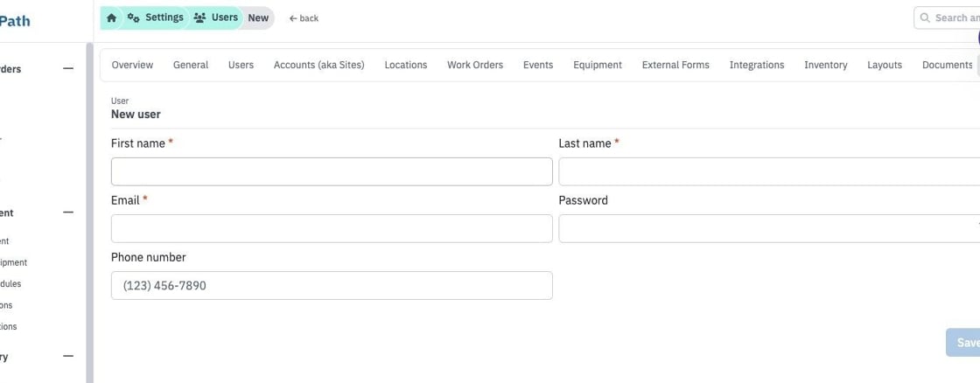Open Accounts (aka Sites) tab

click(318, 65)
